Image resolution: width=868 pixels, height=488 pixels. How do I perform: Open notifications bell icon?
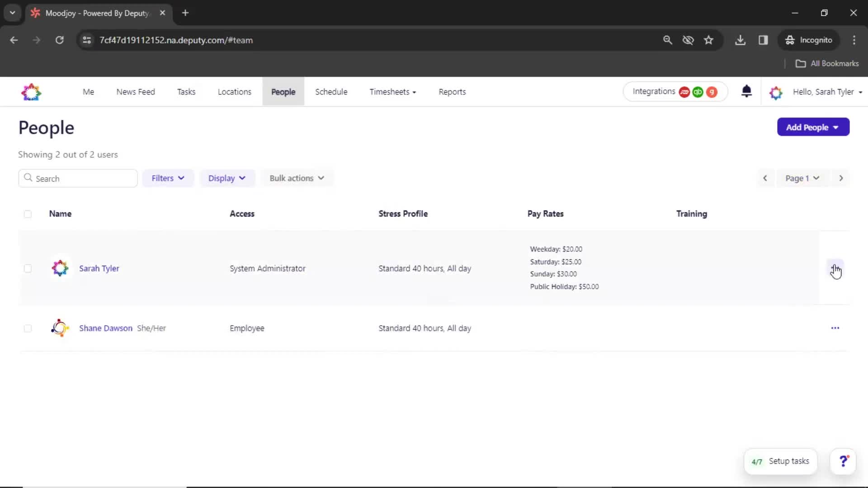tap(747, 92)
